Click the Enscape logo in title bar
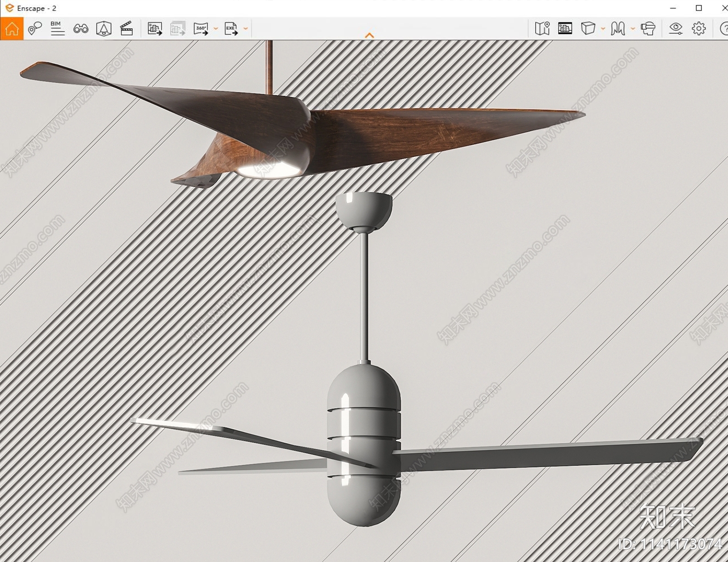728x562 pixels. tap(9, 8)
